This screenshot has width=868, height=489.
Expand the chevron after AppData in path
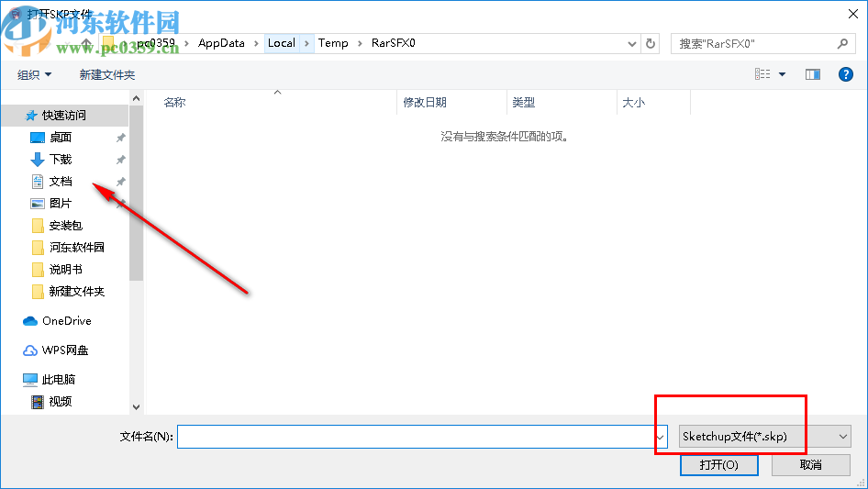point(256,43)
